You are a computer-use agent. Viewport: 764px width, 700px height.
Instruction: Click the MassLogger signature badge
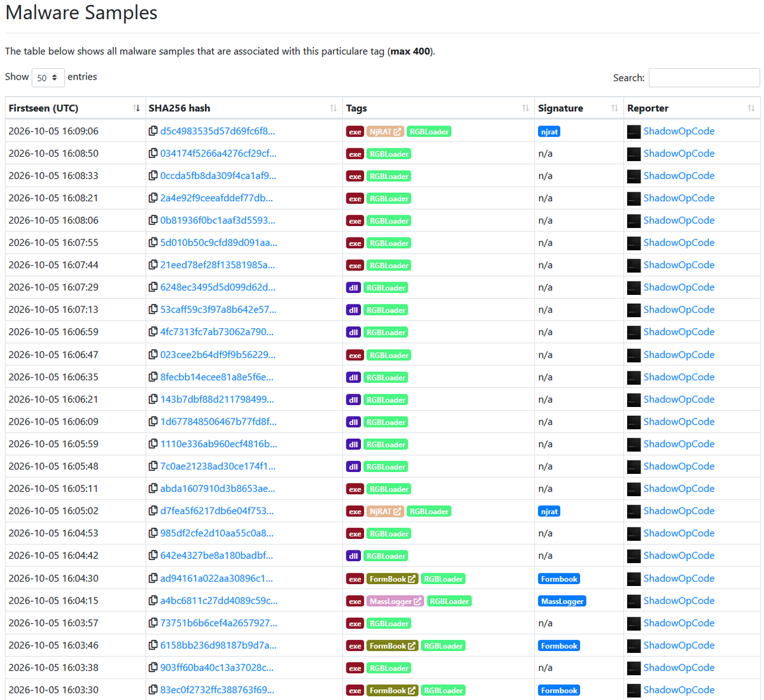562,601
